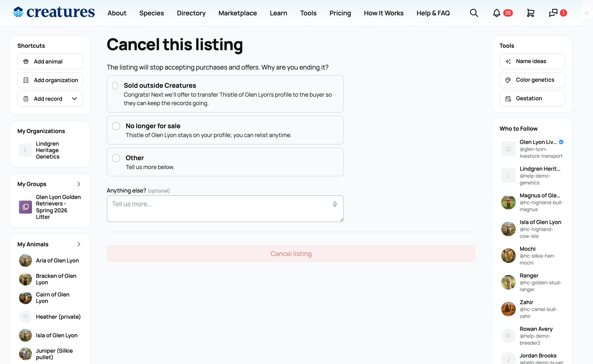The width and height of the screenshot is (593, 364).
Task: Click the Cancel listing button
Action: tap(291, 254)
